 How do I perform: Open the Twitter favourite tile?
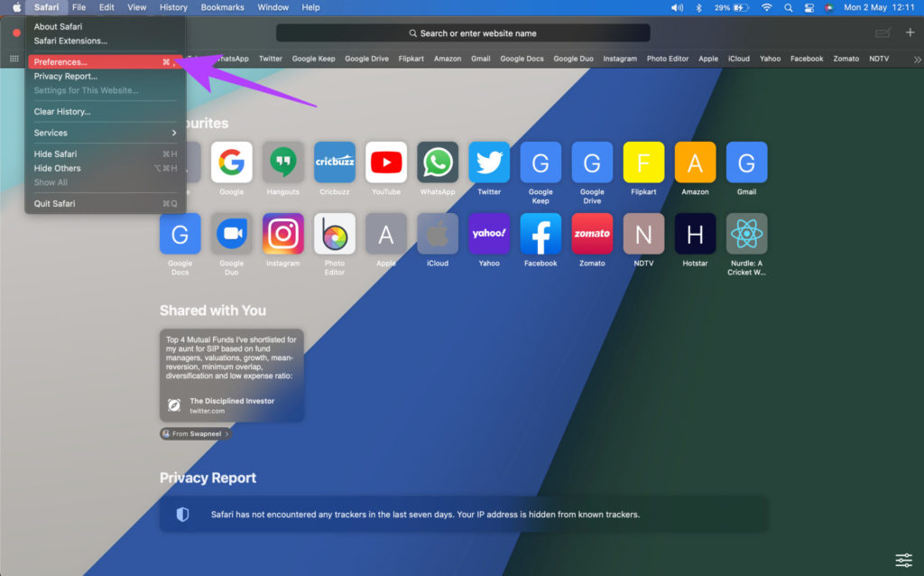click(x=489, y=163)
